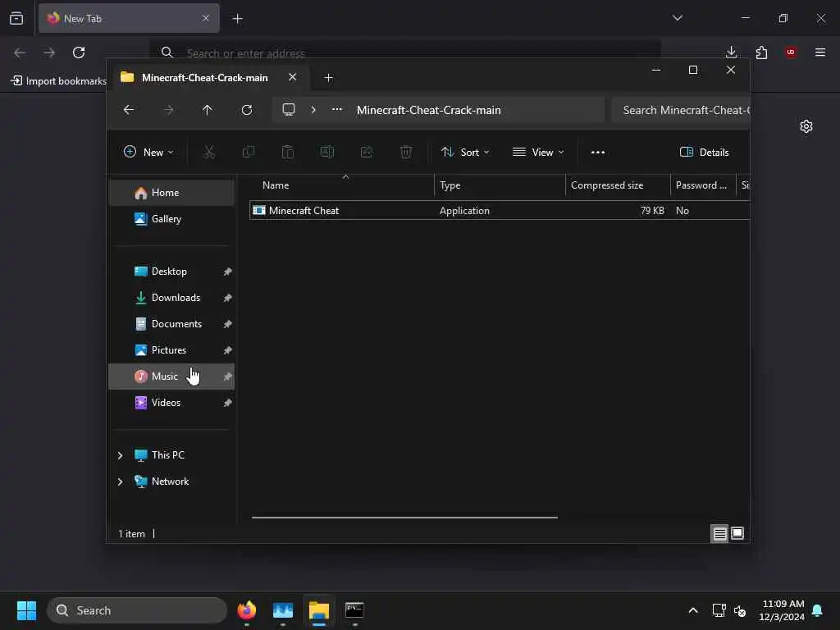The width and height of the screenshot is (840, 630).
Task: Sort by the Compressed size column header
Action: (618, 185)
